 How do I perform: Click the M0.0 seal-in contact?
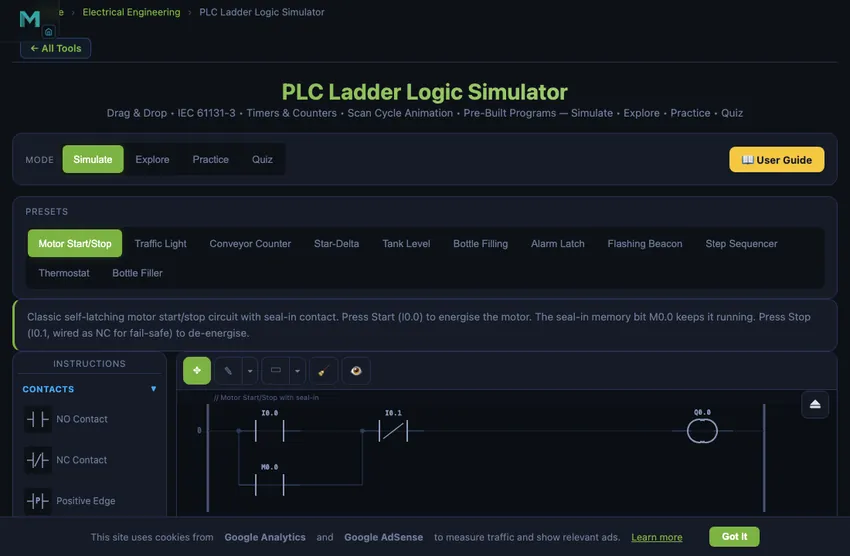pos(269,484)
